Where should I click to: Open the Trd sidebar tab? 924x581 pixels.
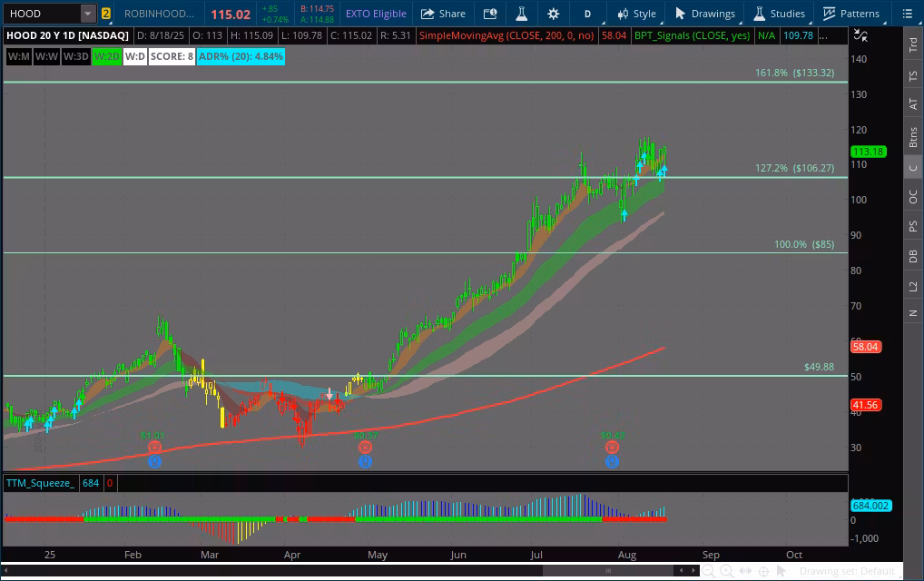[913, 45]
